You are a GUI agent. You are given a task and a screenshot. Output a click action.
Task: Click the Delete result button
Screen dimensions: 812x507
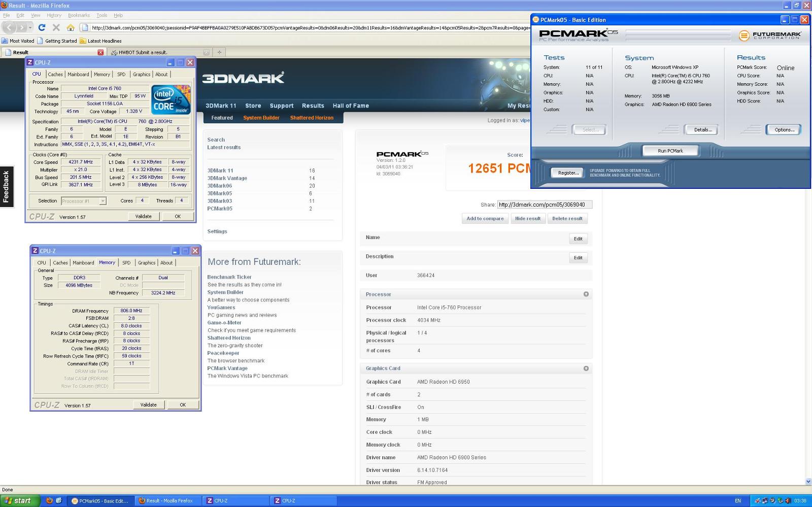[567, 219]
